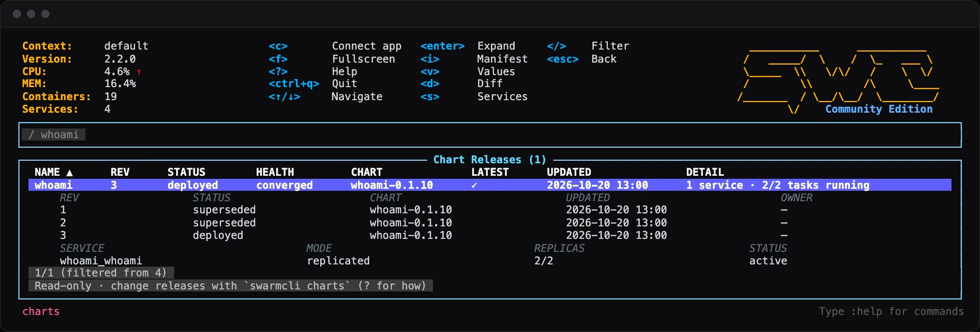The height and width of the screenshot is (332, 980).
Task: Click the active service status
Action: (768, 261)
